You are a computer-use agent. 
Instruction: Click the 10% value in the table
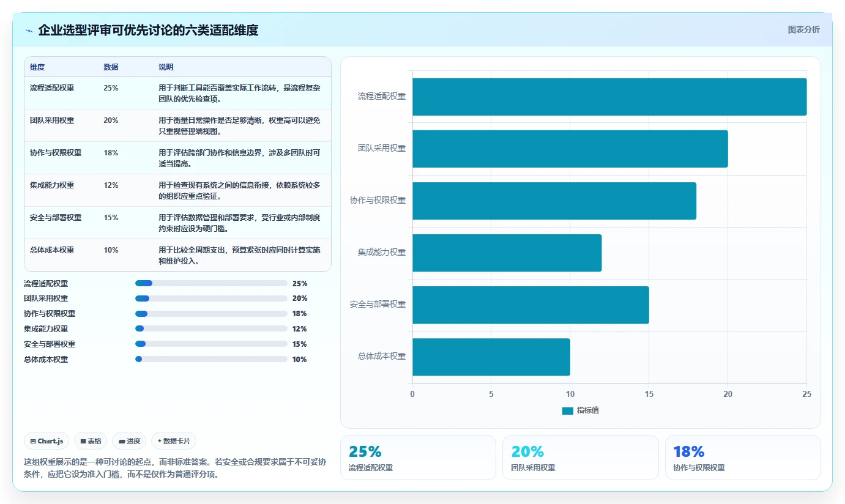click(x=111, y=250)
